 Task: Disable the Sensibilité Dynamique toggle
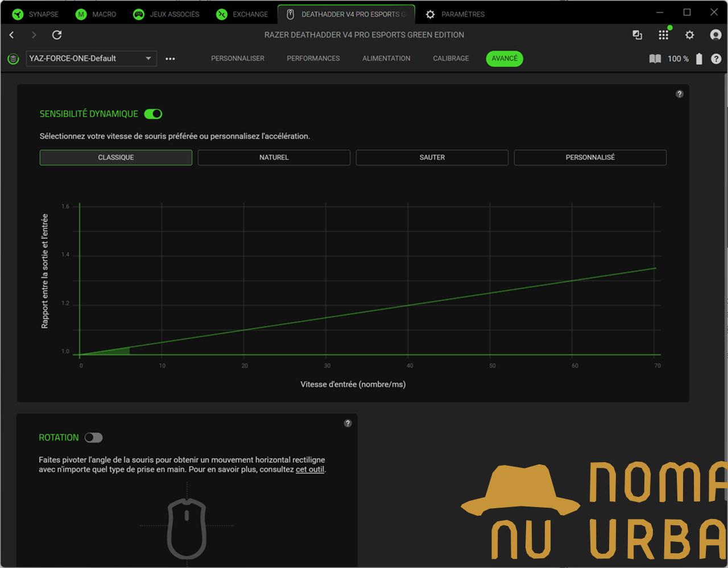point(153,114)
